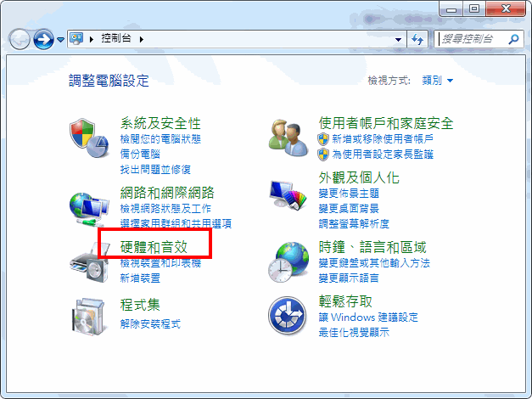Click the 外觀及個人化 monitor icon
The height and width of the screenshot is (399, 532).
coord(288,195)
